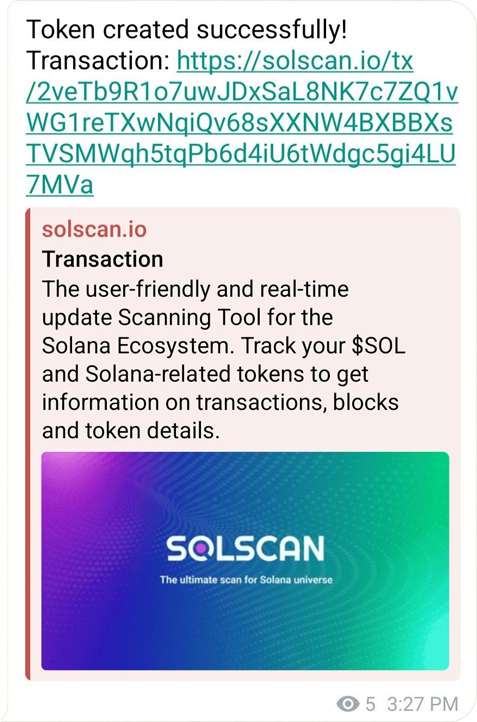Image resolution: width=477 pixels, height=722 pixels.
Task: Open the Solscan gradient preview image
Action: click(245, 561)
